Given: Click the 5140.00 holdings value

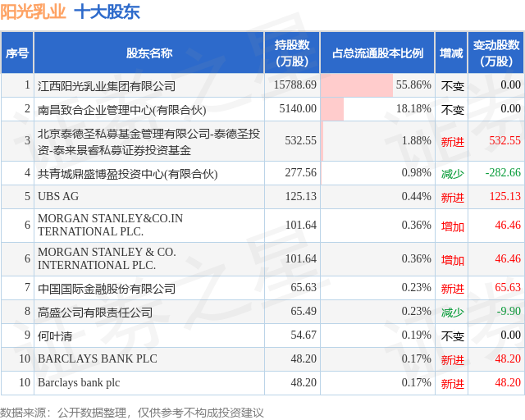Looking at the screenshot, I should [x=298, y=108].
